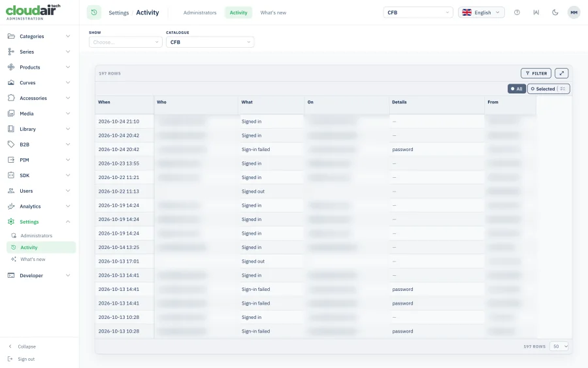The height and width of the screenshot is (368, 588).
Task: Expand the table to fullscreen
Action: click(x=561, y=73)
